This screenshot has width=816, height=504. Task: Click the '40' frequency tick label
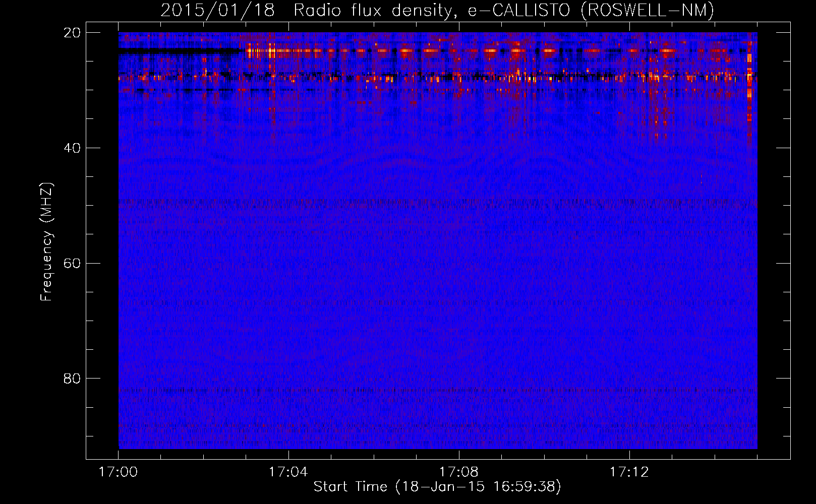pos(72,148)
